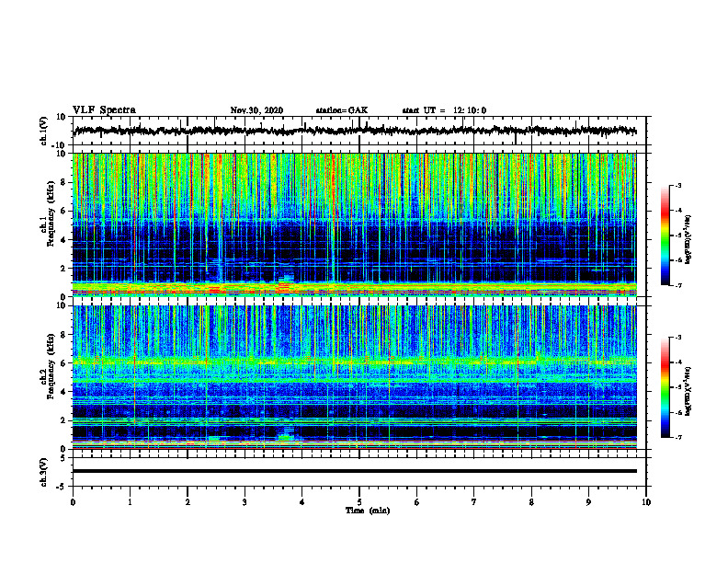Click the ch.1 color bar log(PSD) label
This screenshot has width=728, height=563.
[x=688, y=239]
